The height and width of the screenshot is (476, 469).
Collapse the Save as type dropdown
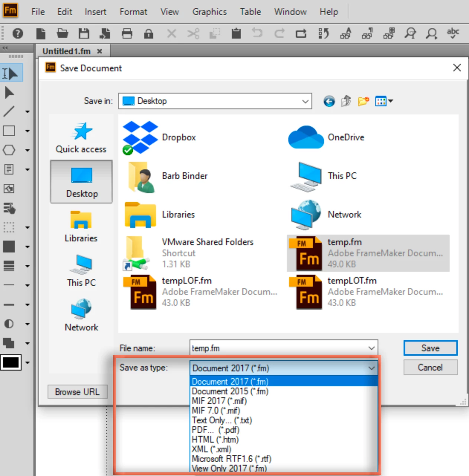point(371,368)
